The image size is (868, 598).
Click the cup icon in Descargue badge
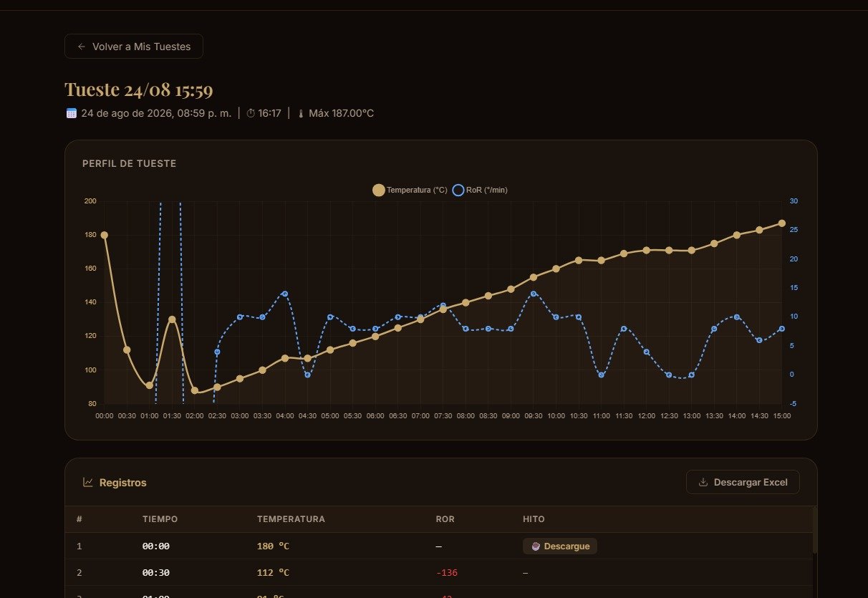tap(536, 546)
